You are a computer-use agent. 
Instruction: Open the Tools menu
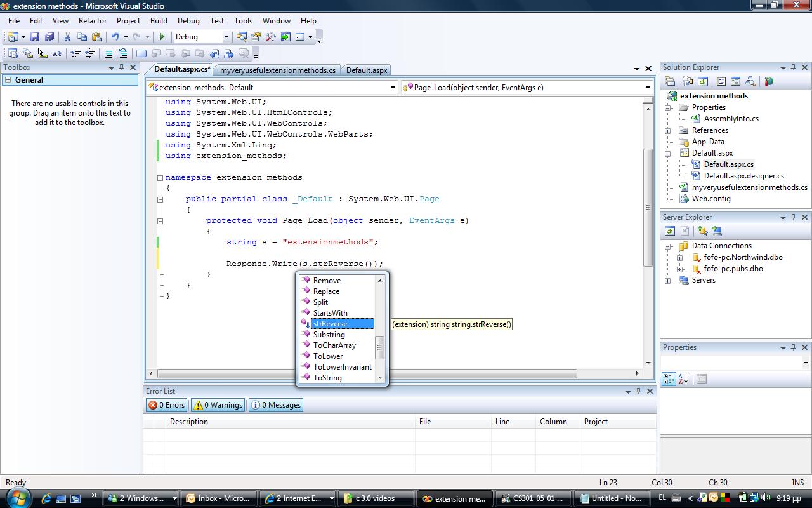pos(243,21)
